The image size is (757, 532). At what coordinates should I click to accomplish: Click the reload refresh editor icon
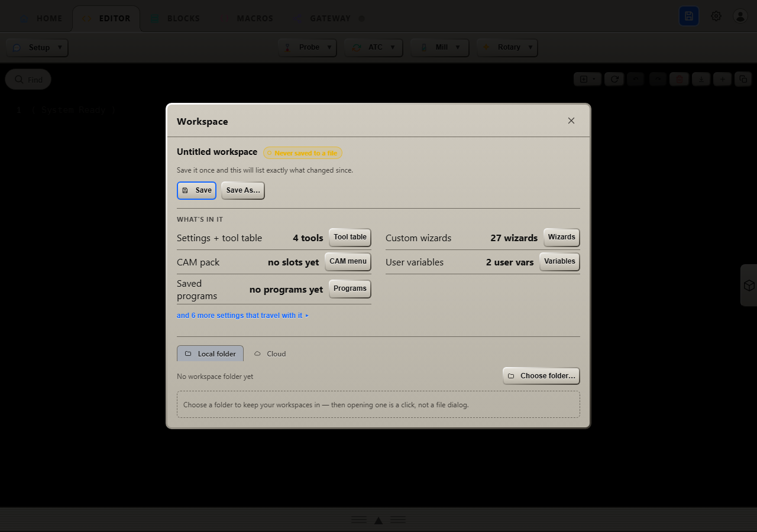click(614, 79)
